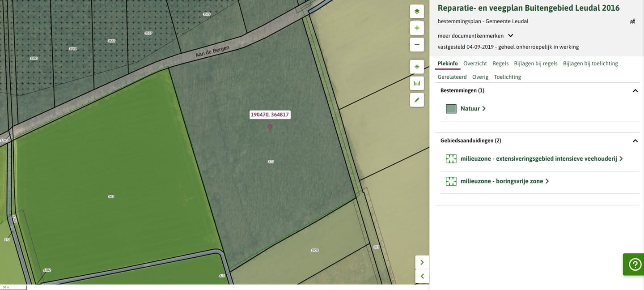
Task: Center map on my location
Action: [x=417, y=67]
